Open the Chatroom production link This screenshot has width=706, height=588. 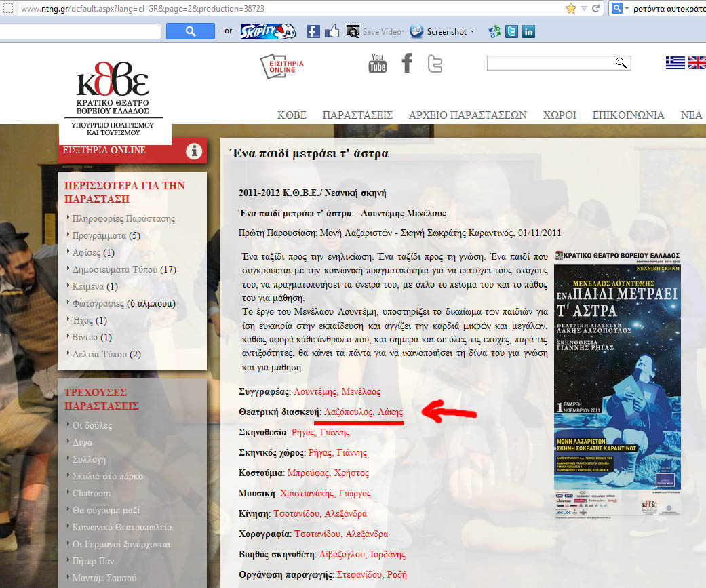point(91,494)
